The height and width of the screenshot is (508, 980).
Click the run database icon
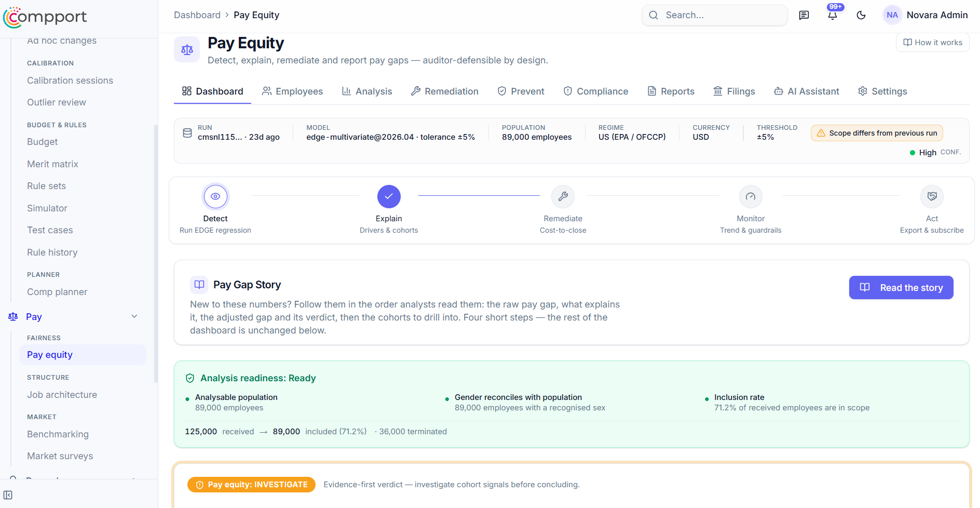[187, 133]
